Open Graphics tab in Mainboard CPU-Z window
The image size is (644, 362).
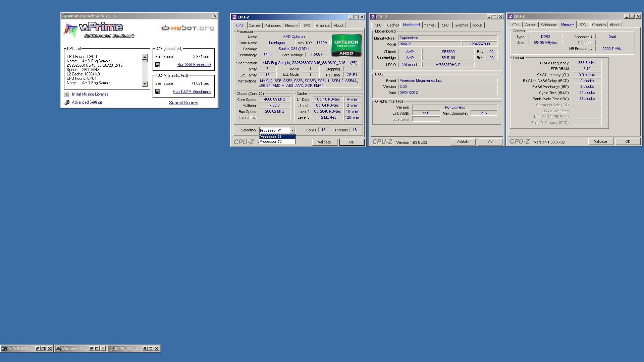(461, 25)
